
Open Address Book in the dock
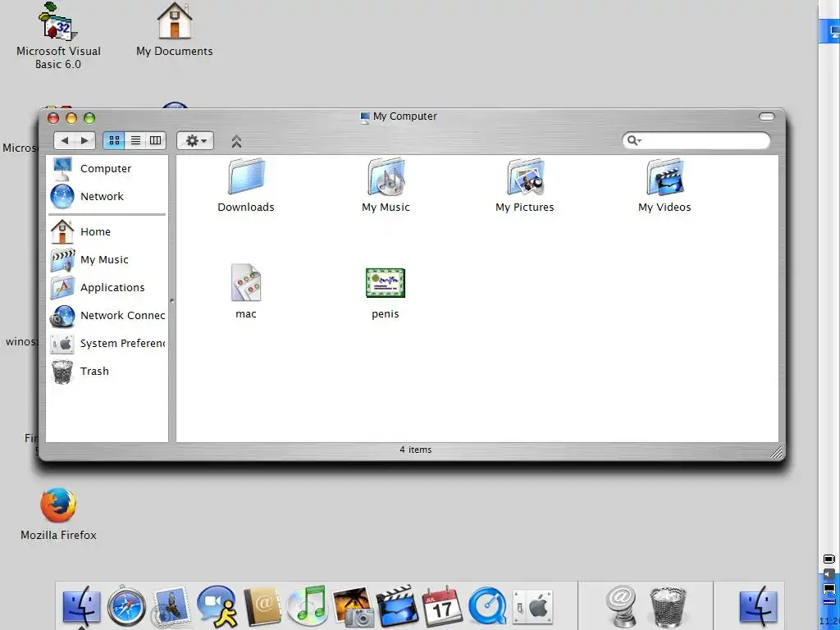262,607
